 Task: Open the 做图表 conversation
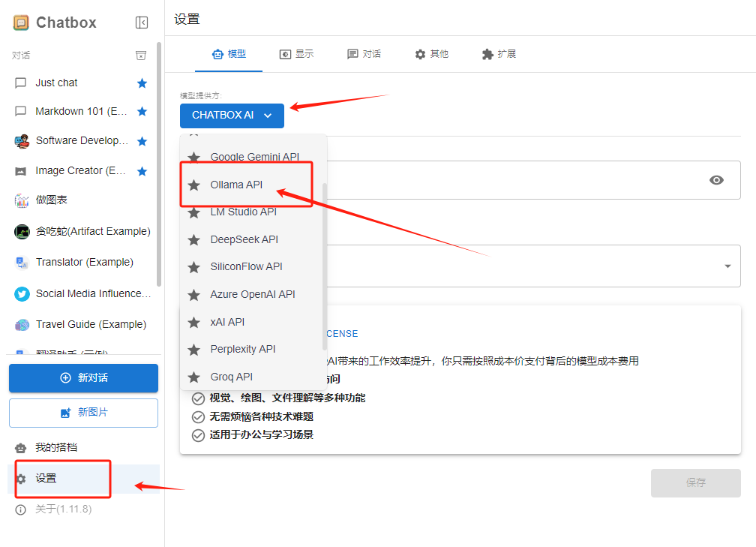(x=82, y=200)
